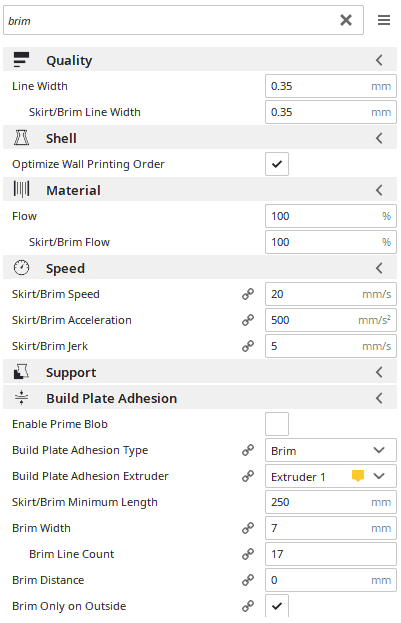Click the Skirt/Brim Minimum Length value field
The image size is (401, 623).
[331, 502]
